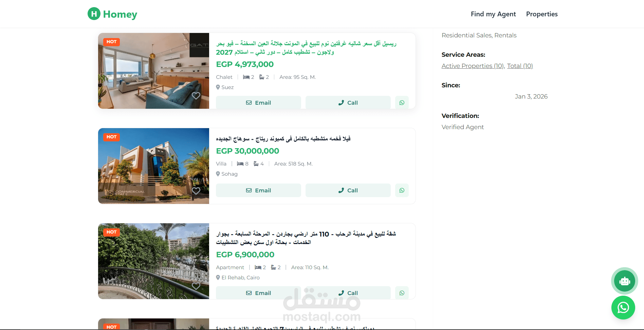Click the Service Areas: heading

point(463,55)
